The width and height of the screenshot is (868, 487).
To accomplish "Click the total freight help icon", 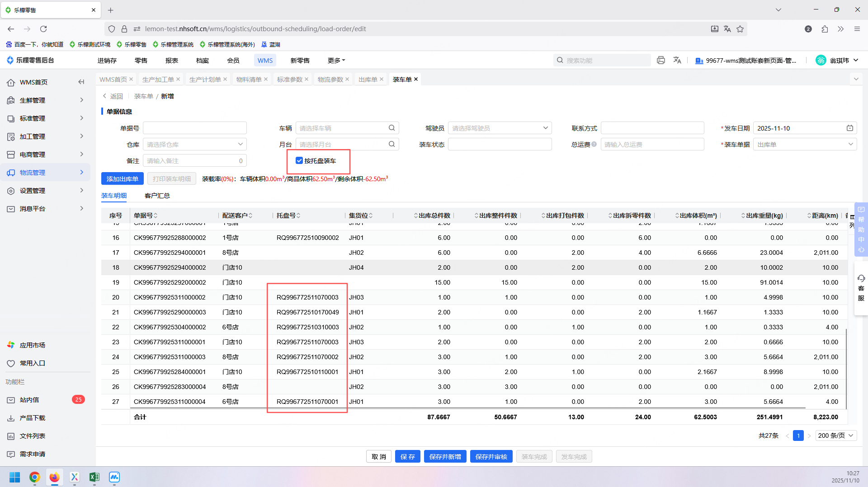I will click(594, 145).
